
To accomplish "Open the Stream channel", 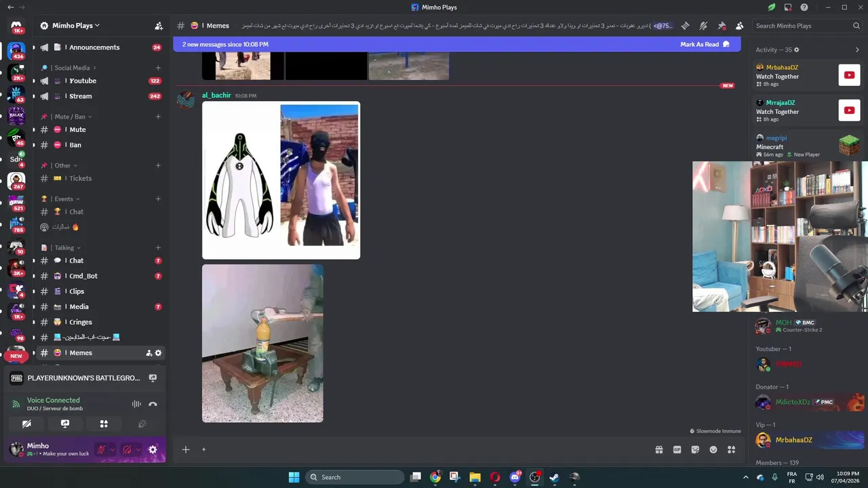I will (100, 96).
